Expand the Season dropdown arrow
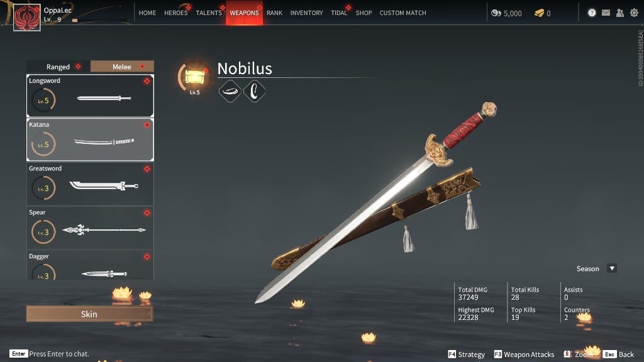The width and height of the screenshot is (644, 362). click(612, 268)
